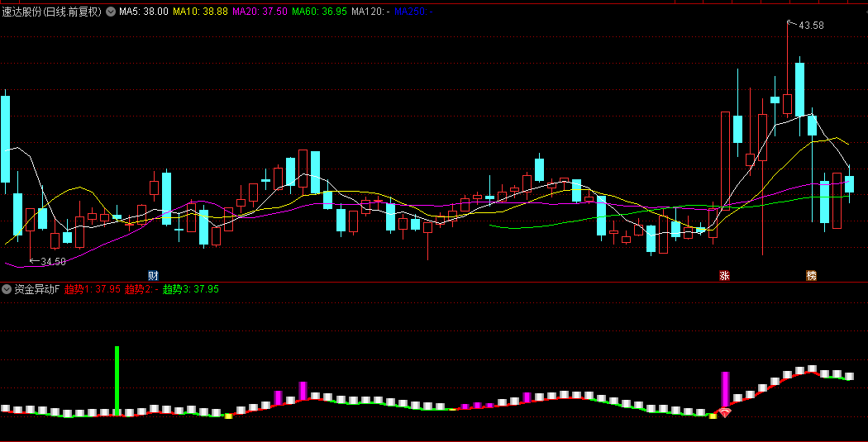Screen dimensions: 868x442
Task: Select the tall magenta bar above diamond signal
Action: click(725, 390)
